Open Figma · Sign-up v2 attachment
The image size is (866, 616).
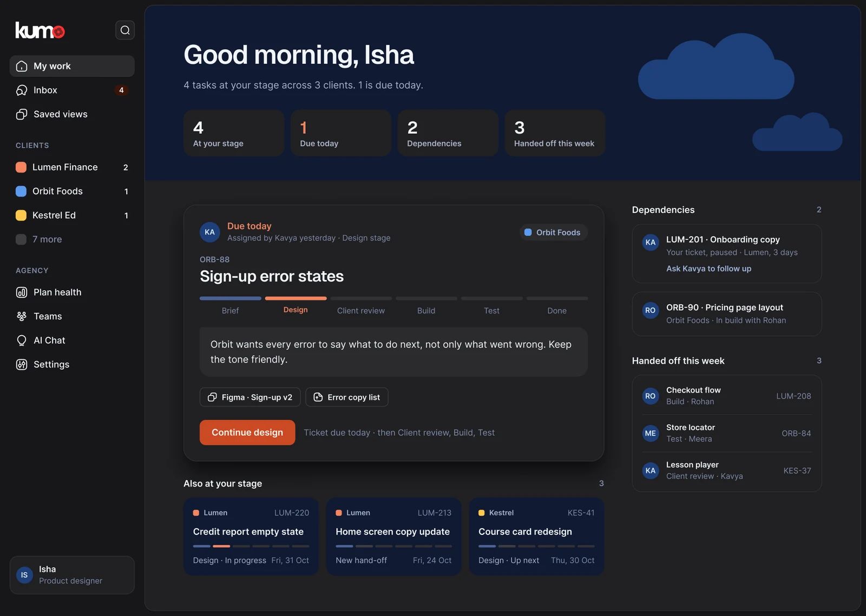pyautogui.click(x=250, y=397)
